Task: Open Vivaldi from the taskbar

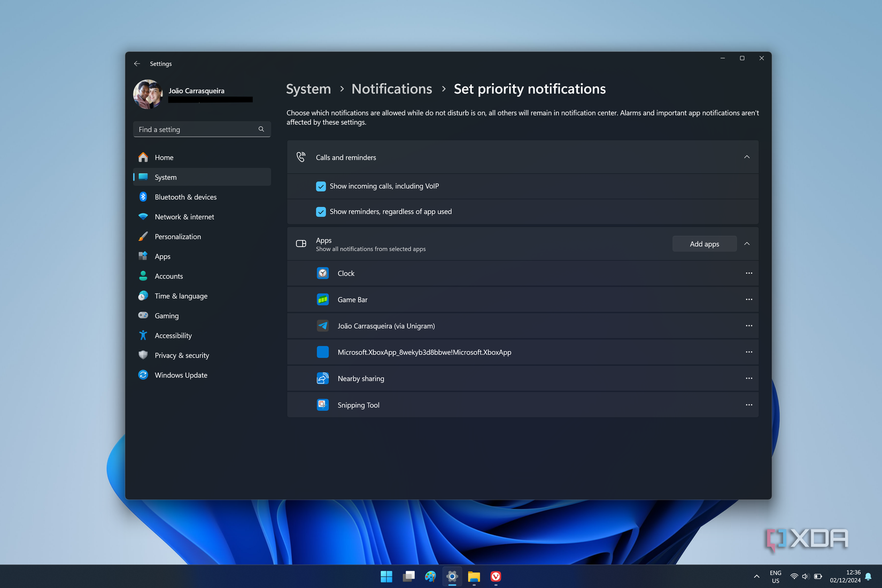Action: [x=496, y=577]
